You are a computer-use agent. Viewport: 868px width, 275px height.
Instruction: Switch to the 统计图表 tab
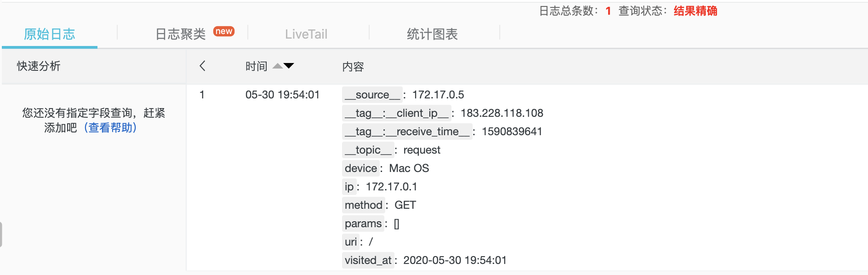tap(432, 34)
